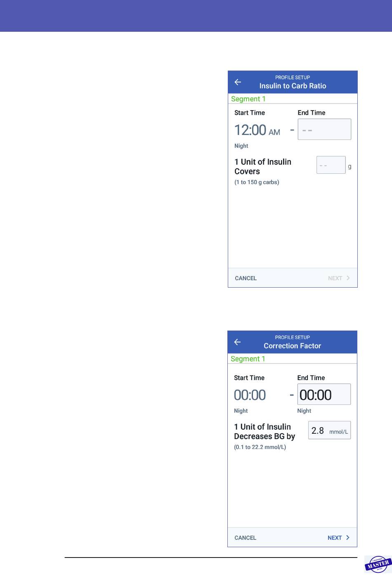Open the End Time field in Insulin to Carb Ratio
Screen dimensions: 392x586
[324, 129]
